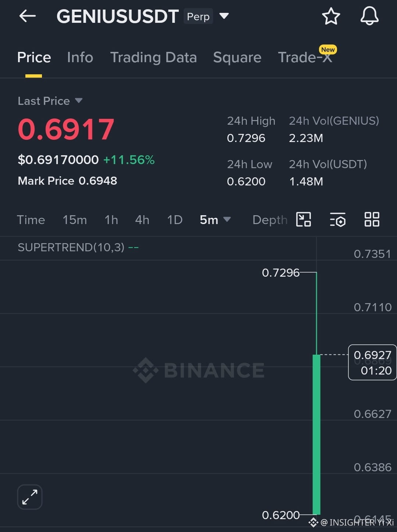Select the GENIUSUSDT pair title

click(x=118, y=17)
